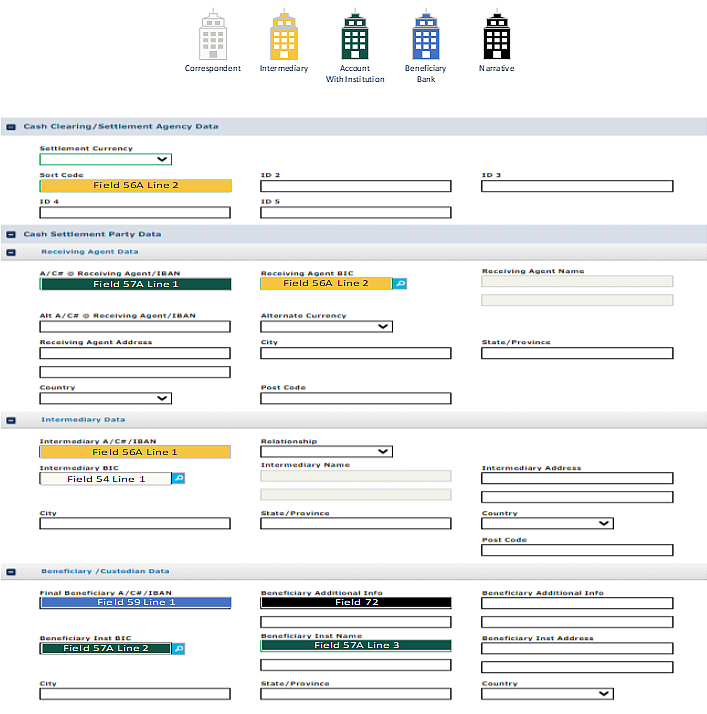
Task: Click the Sort Code field
Action: click(x=135, y=185)
